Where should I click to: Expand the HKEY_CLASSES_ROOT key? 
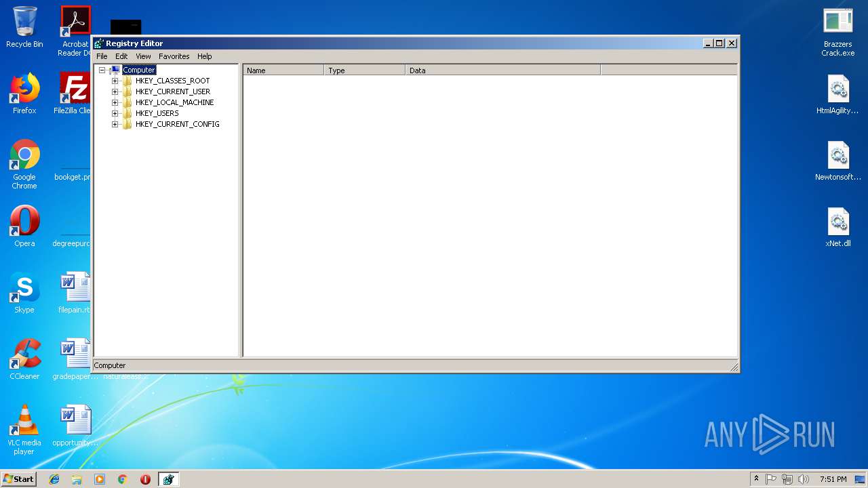pos(115,81)
